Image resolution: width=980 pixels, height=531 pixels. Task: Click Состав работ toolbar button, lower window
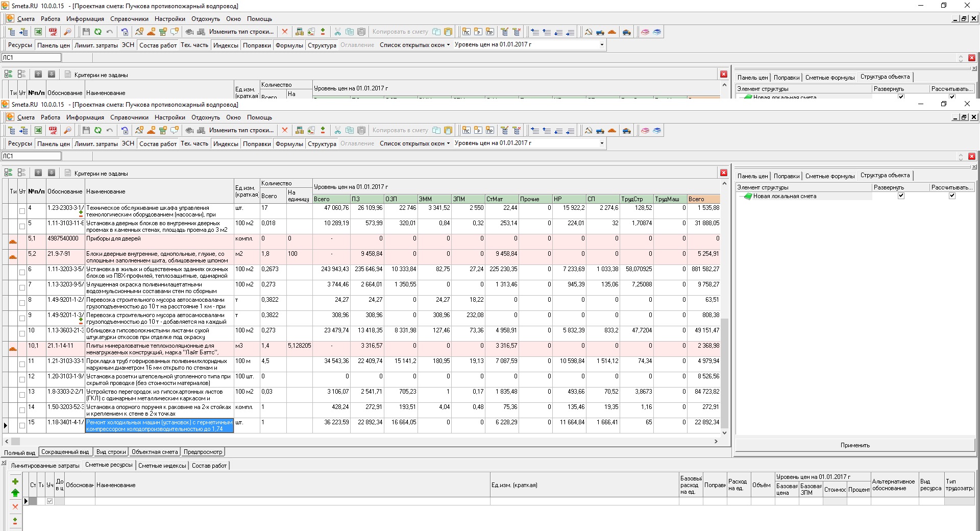[158, 143]
